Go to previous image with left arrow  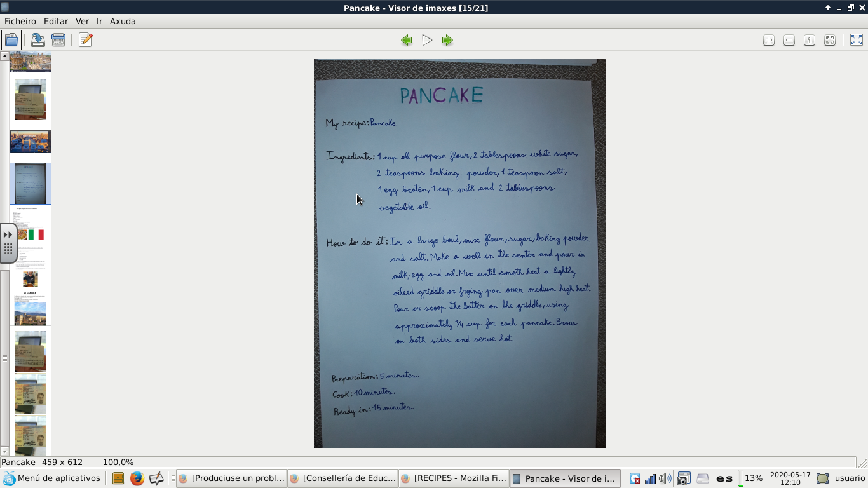pos(407,40)
